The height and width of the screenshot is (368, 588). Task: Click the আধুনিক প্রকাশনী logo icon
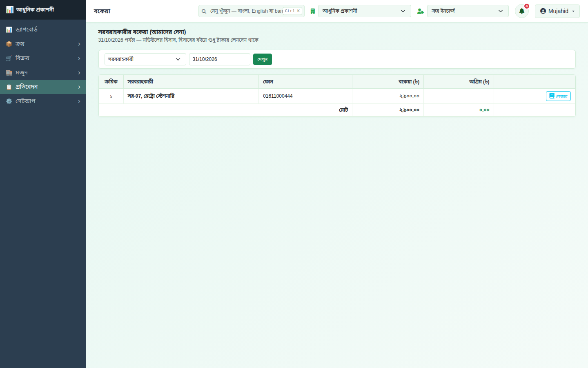(x=10, y=9)
